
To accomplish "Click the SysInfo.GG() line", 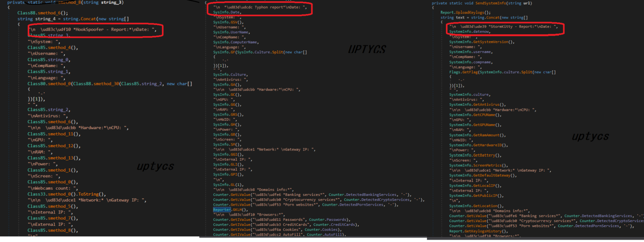I will click(227, 105).
